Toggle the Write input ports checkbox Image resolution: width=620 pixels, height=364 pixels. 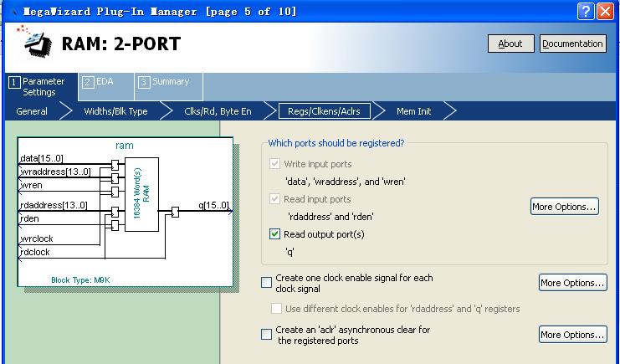(x=274, y=164)
